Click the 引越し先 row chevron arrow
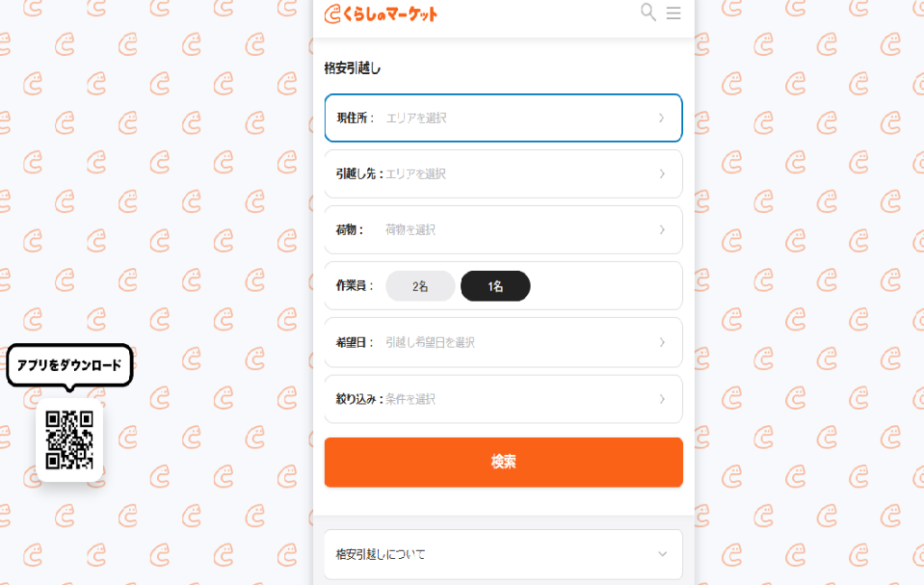Image resolution: width=924 pixels, height=585 pixels. pyautogui.click(x=661, y=174)
